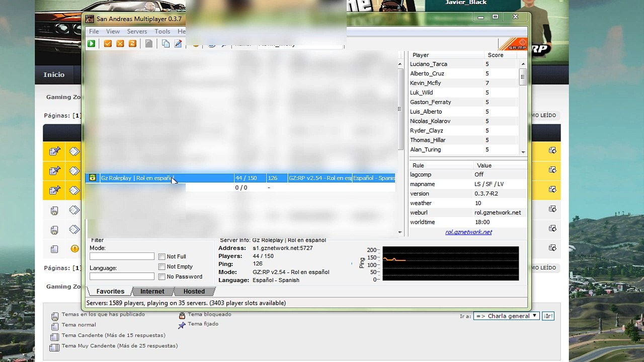Viewport: 644px width, 362px height.
Task: Click the mapname rule row
Action: tap(468, 185)
